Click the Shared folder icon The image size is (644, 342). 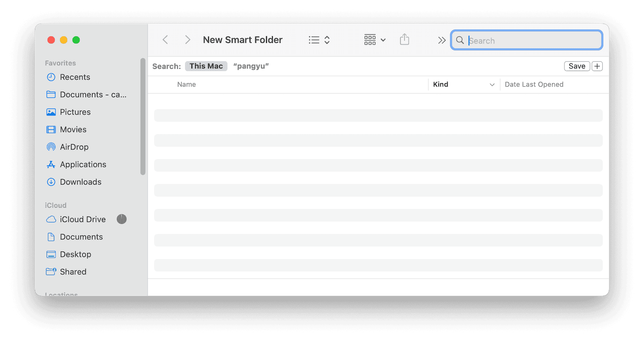click(x=51, y=272)
